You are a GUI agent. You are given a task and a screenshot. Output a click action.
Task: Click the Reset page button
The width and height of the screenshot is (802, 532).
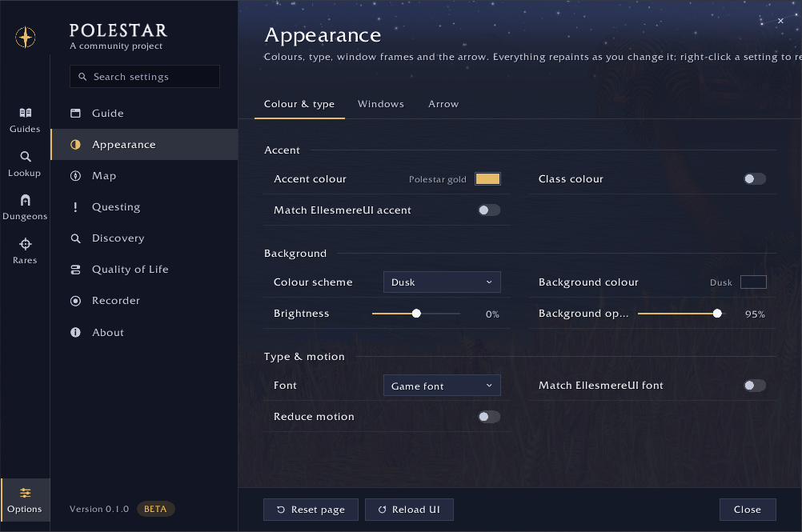coord(311,510)
